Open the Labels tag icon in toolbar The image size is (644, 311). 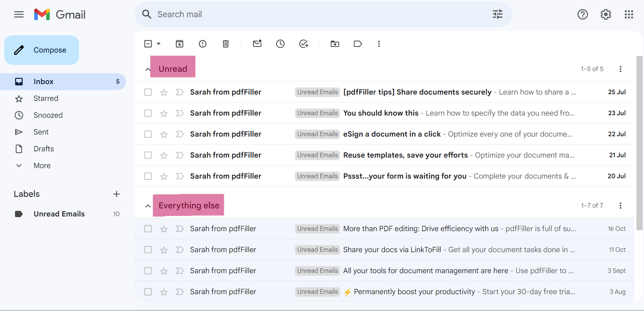[x=358, y=44]
